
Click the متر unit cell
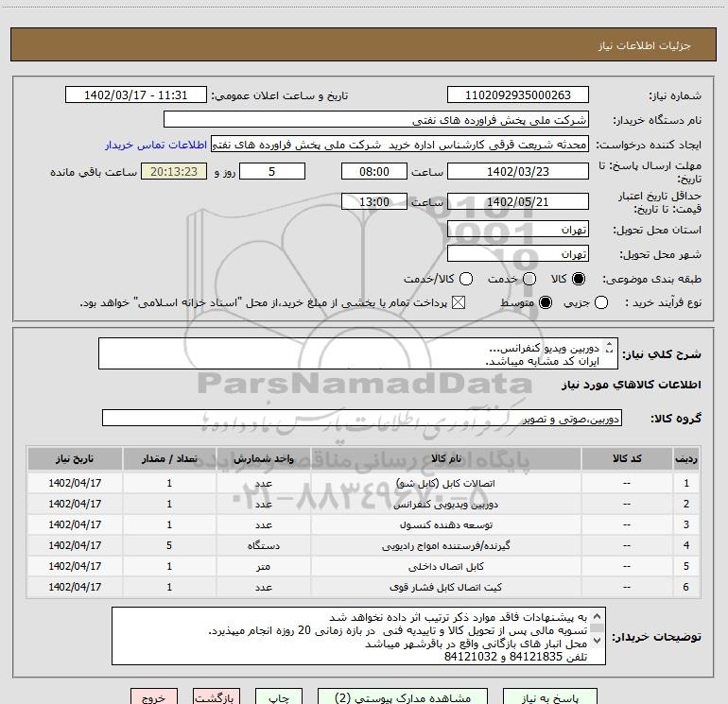point(263,567)
